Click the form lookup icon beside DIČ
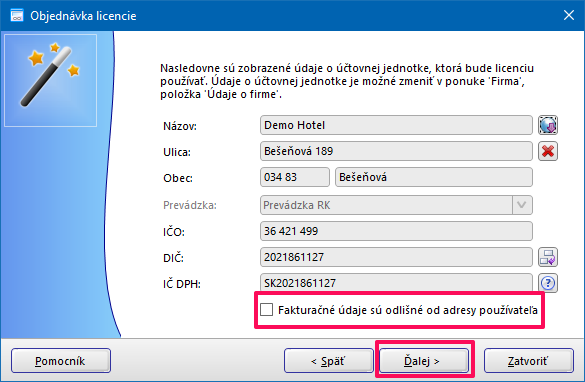 tap(548, 257)
